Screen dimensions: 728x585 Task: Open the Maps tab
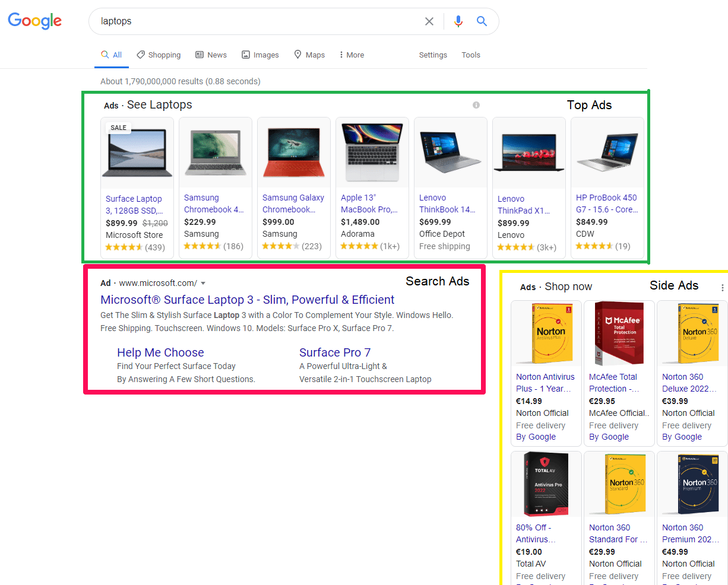[x=309, y=55]
